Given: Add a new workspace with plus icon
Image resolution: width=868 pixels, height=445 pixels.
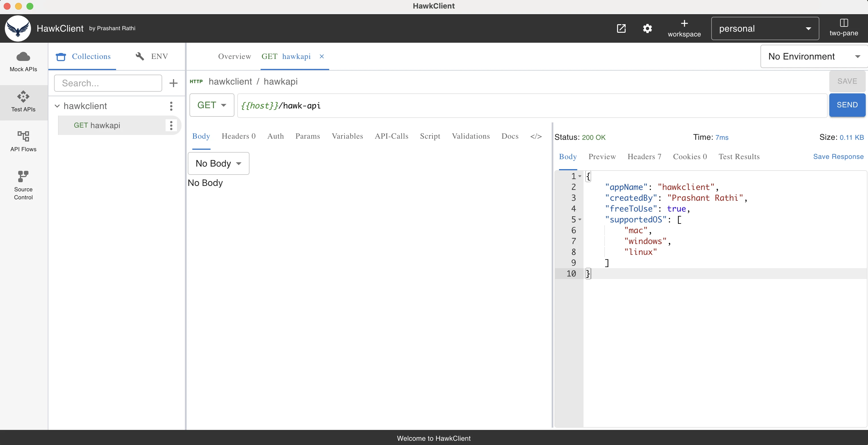Looking at the screenshot, I should [x=684, y=23].
